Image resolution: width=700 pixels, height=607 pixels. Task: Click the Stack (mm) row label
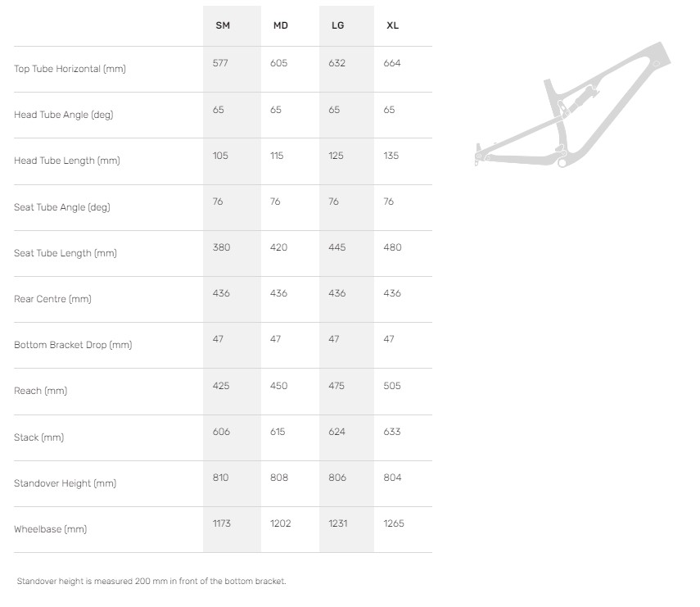click(x=38, y=437)
